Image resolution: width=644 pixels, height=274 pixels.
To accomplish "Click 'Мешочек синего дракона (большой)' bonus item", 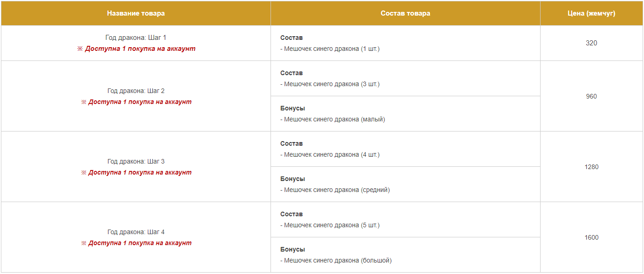I will pos(336,260).
